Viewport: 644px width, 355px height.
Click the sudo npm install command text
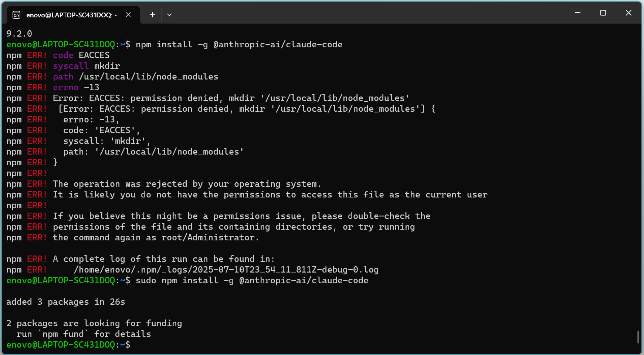[x=252, y=281]
